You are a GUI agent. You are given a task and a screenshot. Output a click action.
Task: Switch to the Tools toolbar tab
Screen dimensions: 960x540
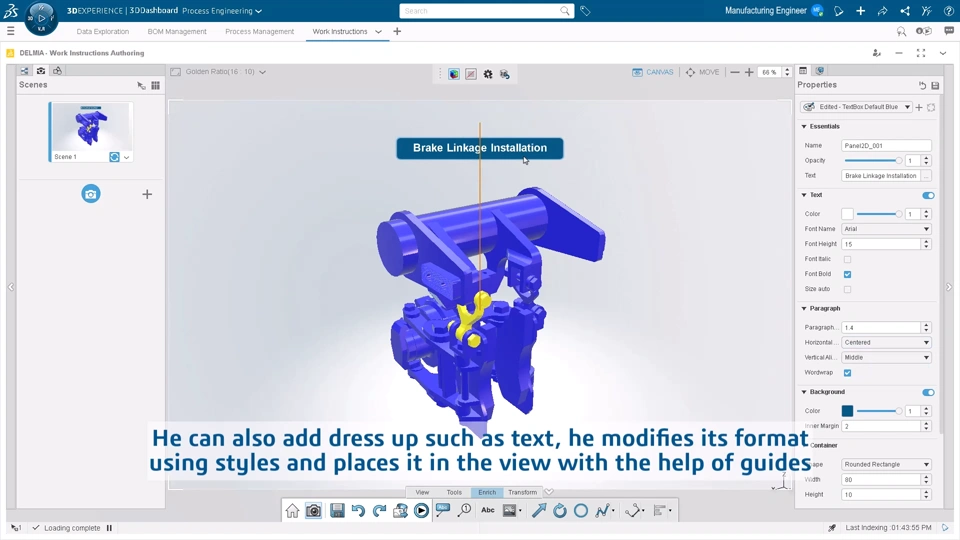pyautogui.click(x=454, y=492)
